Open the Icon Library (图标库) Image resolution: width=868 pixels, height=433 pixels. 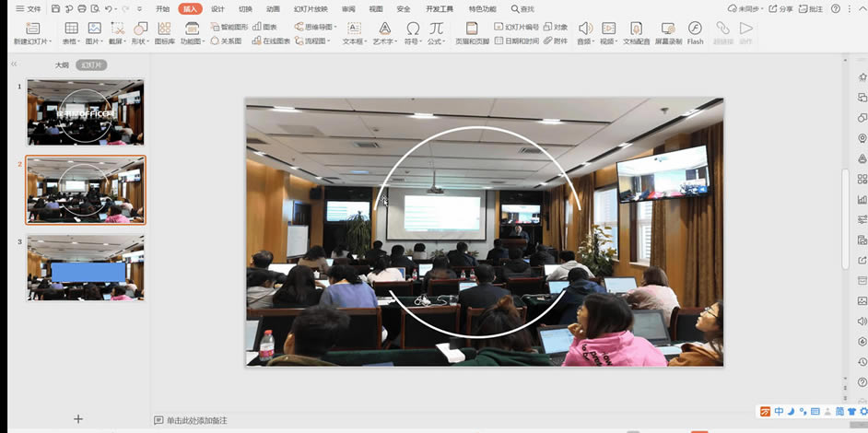[x=164, y=29]
